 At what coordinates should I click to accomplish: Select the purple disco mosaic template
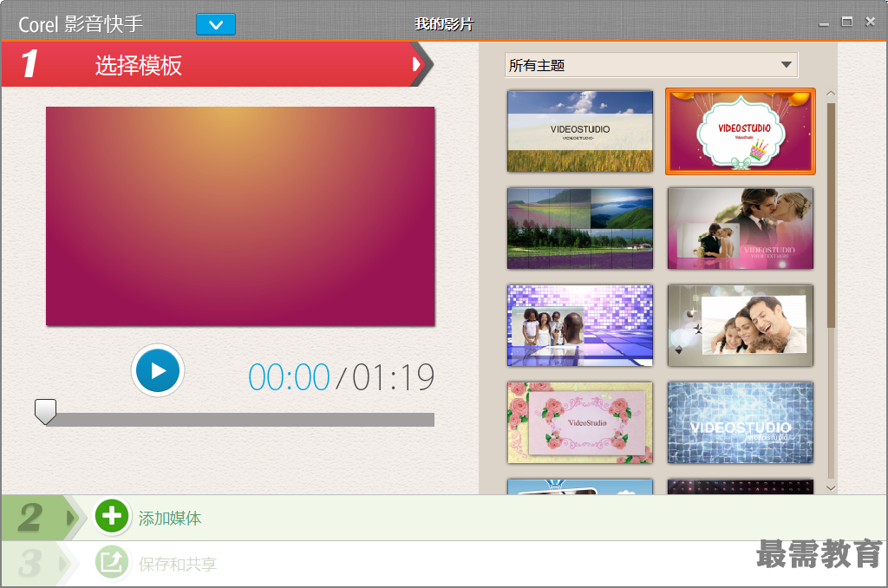click(x=580, y=326)
